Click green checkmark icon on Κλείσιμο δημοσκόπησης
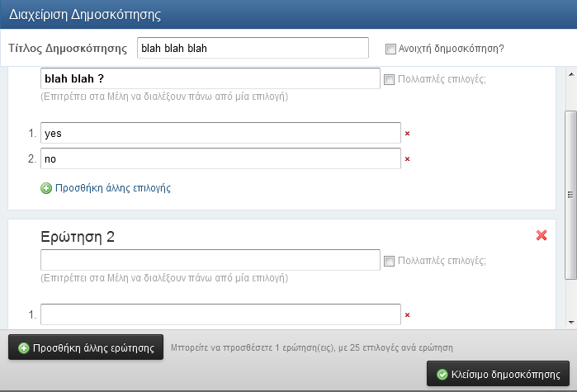This screenshot has width=577, height=392. (442, 375)
